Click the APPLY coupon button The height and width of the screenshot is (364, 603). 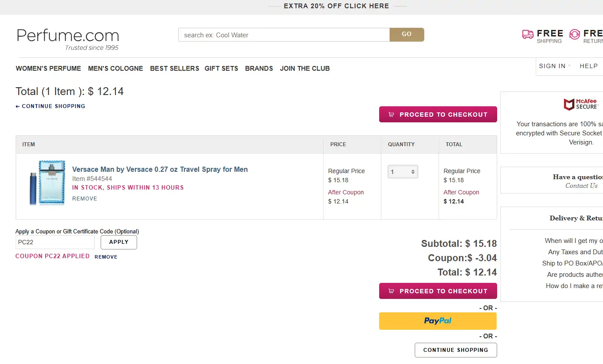[x=118, y=242]
